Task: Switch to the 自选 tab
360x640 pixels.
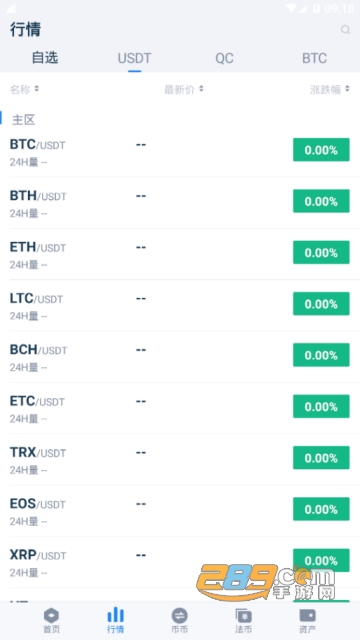Action: (x=45, y=58)
